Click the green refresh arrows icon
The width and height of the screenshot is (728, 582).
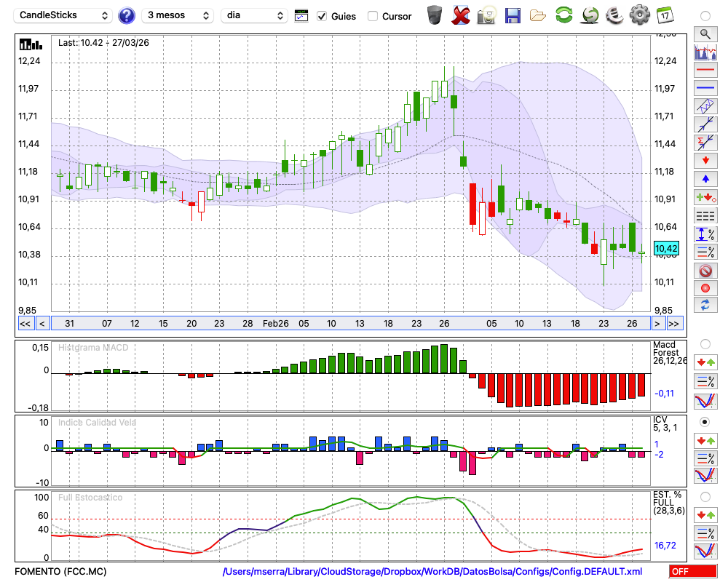(563, 15)
